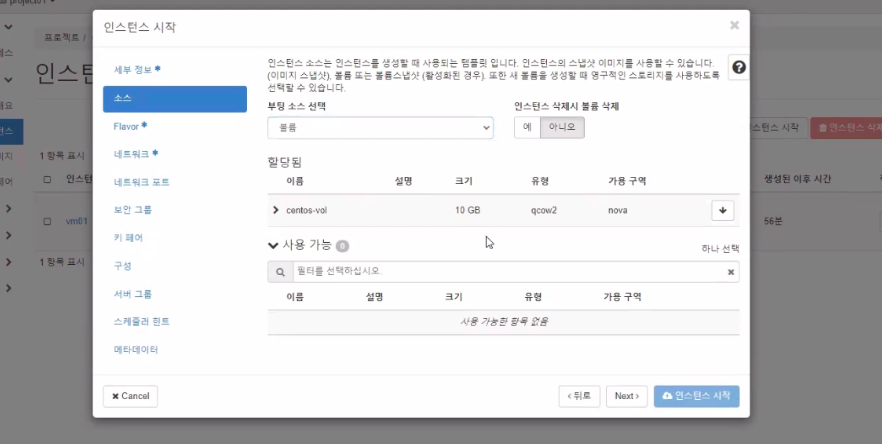Click the centos-vol volume name
The image size is (882, 444).
pyautogui.click(x=307, y=210)
